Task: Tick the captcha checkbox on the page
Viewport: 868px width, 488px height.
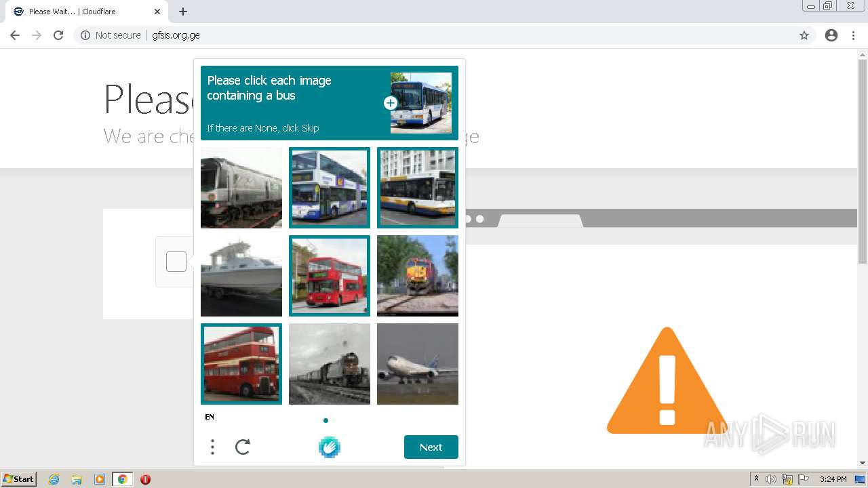Action: coord(176,262)
